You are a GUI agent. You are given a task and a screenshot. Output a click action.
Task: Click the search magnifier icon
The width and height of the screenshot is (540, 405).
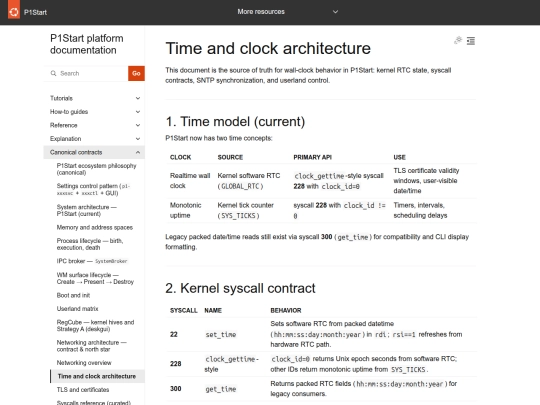tap(53, 73)
